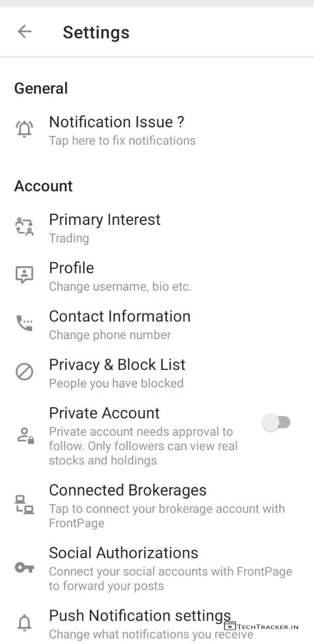Tap the blocked circle icon
Screen dimensions: 314x644
pyautogui.click(x=24, y=372)
